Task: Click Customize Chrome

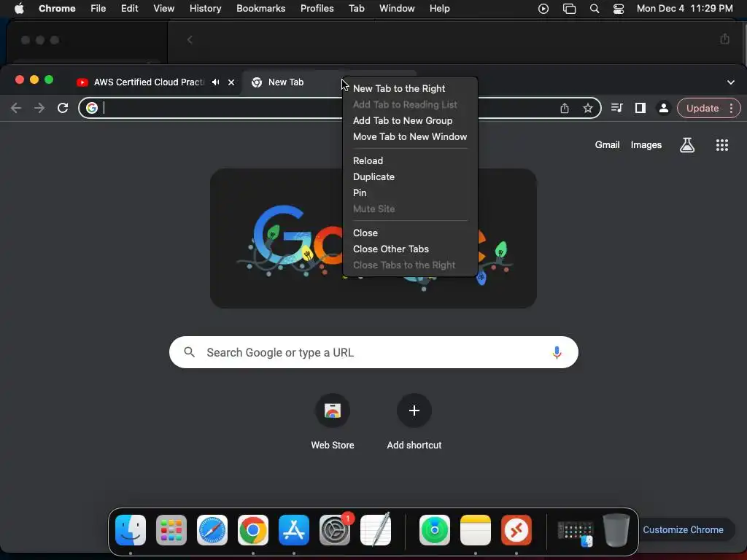Action: (683, 529)
